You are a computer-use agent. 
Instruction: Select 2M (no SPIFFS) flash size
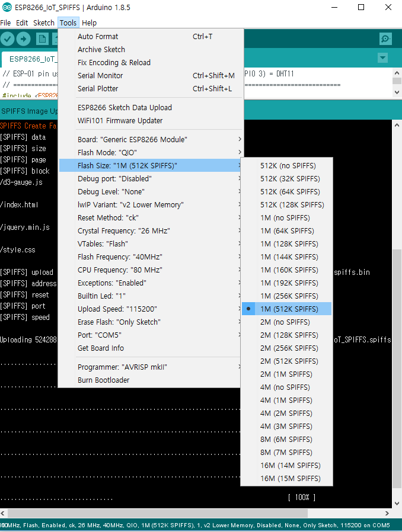point(286,322)
